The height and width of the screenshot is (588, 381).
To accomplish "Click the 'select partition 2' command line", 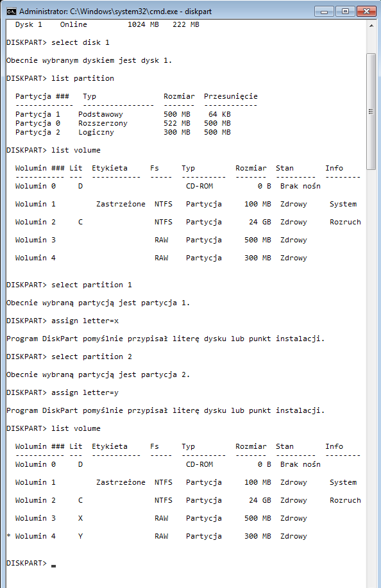I will point(69,357).
